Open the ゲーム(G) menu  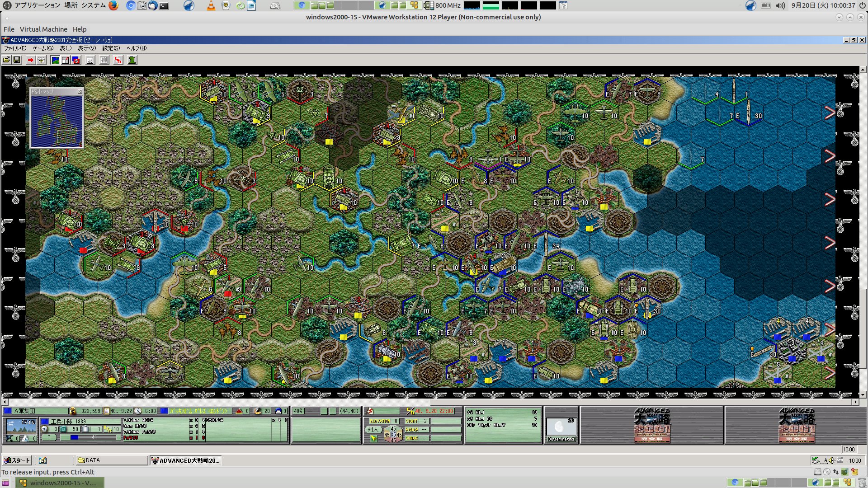click(x=43, y=48)
